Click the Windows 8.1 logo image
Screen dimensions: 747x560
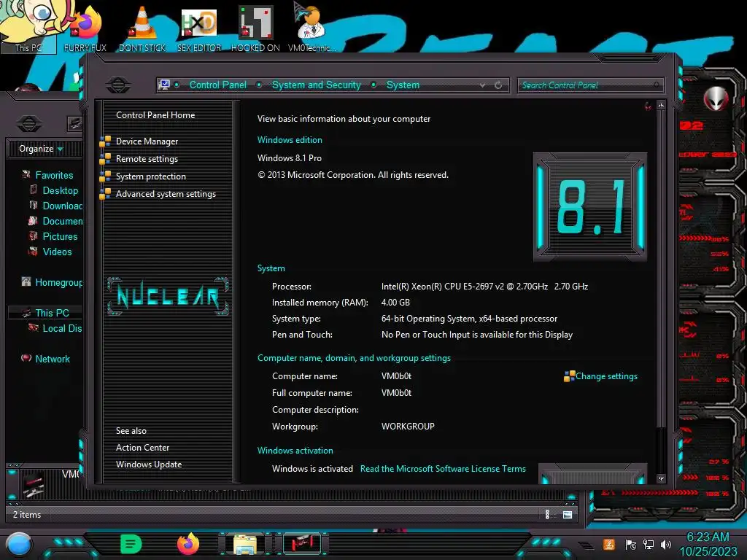pyautogui.click(x=590, y=206)
